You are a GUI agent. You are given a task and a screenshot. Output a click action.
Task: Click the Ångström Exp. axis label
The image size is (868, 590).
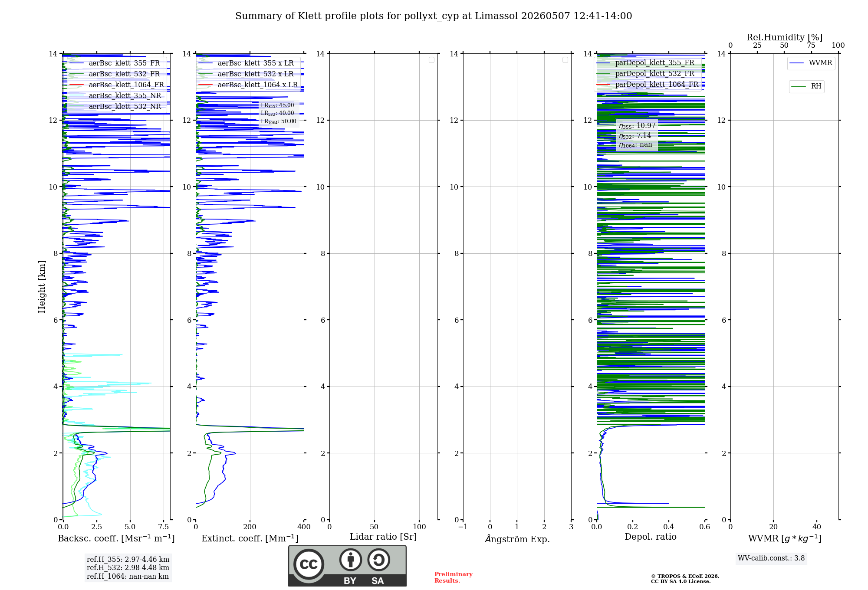click(517, 539)
